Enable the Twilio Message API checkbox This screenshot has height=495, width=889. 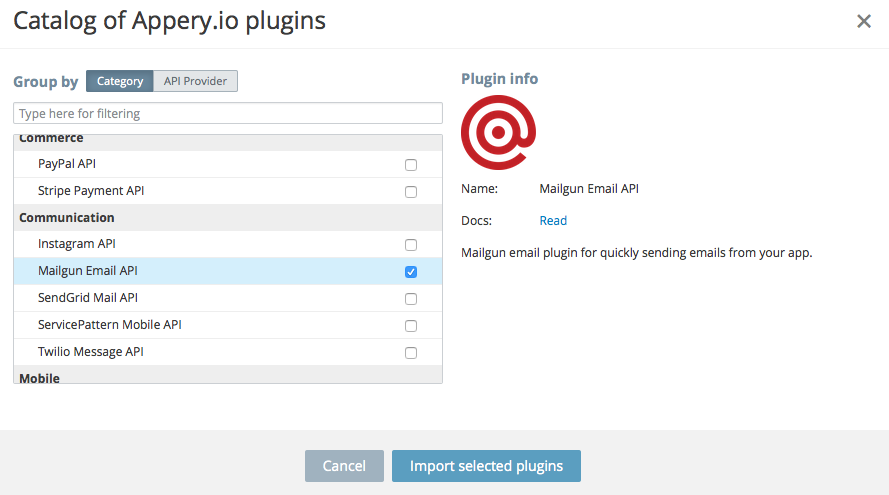click(x=411, y=353)
